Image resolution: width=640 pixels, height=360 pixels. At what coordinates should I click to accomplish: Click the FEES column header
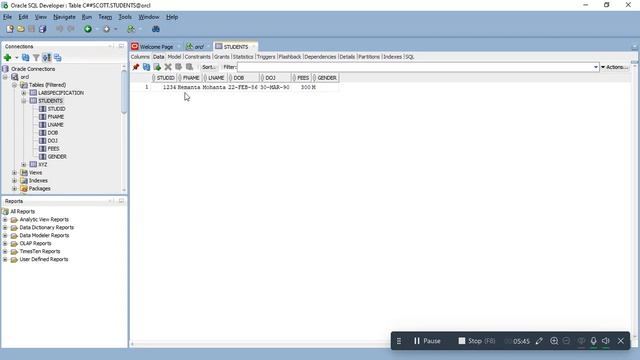(x=302, y=78)
